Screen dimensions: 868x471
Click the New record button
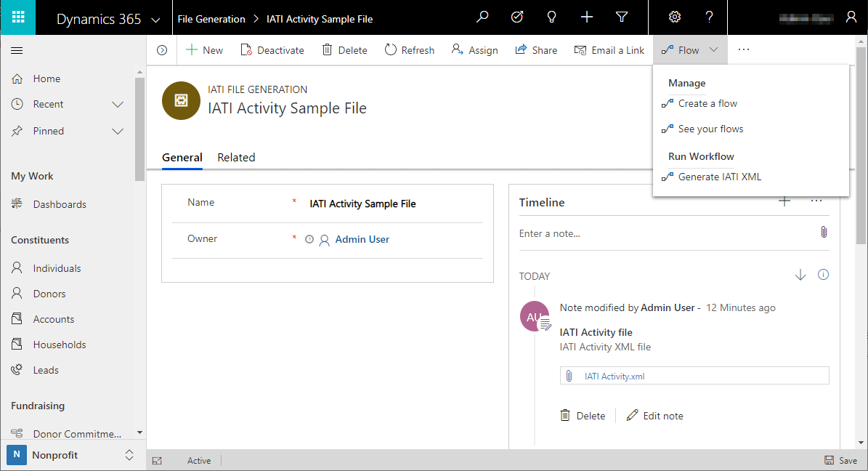click(204, 50)
